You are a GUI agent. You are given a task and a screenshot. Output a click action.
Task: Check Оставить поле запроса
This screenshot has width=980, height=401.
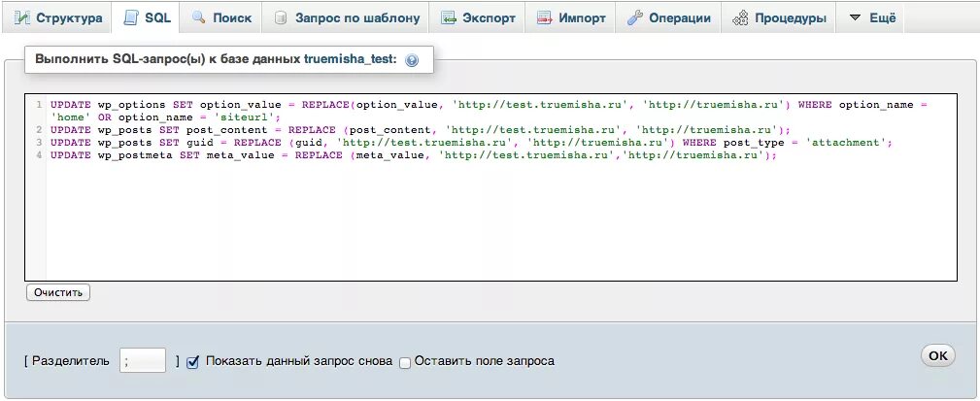405,362
